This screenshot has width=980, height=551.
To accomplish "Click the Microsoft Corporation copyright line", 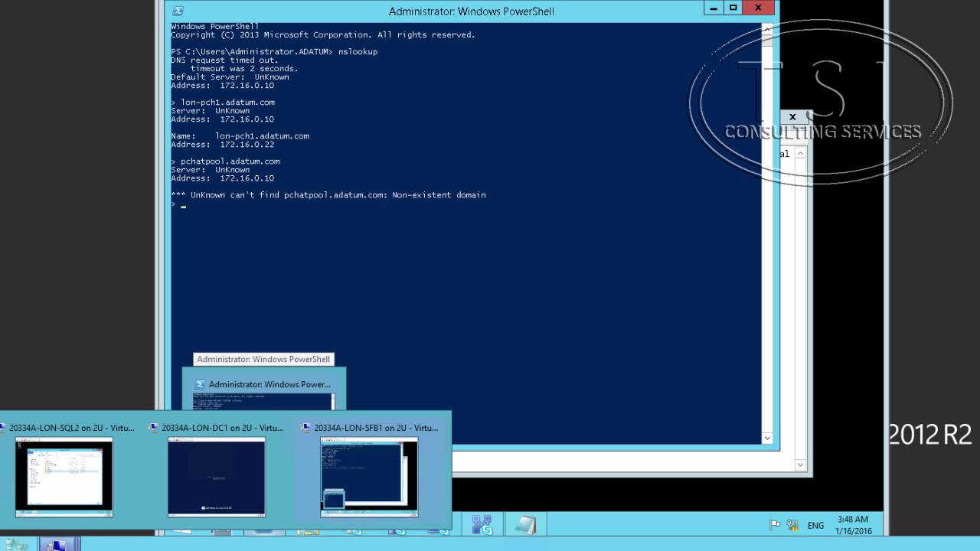I will coord(323,35).
